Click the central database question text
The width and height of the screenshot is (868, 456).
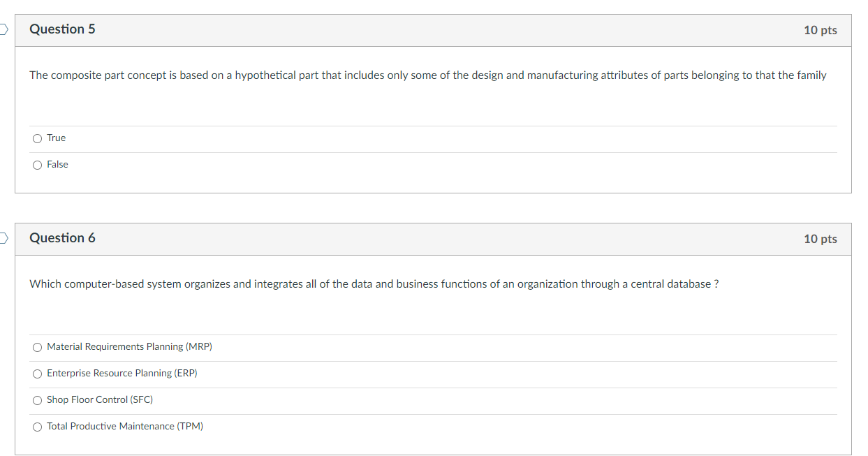click(374, 284)
